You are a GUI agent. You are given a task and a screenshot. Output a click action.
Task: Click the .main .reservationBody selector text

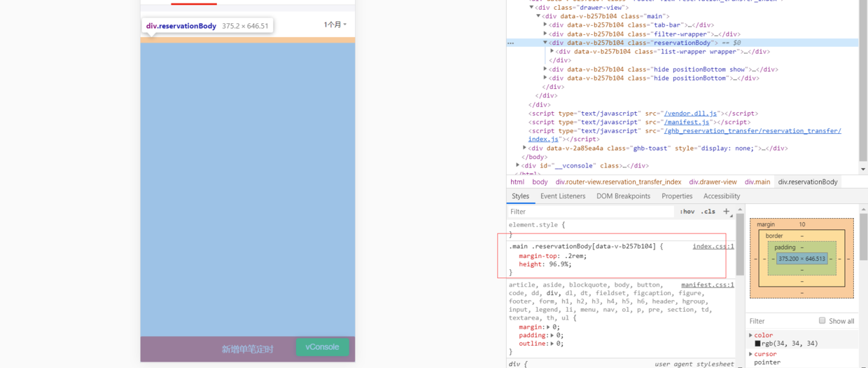(582, 247)
